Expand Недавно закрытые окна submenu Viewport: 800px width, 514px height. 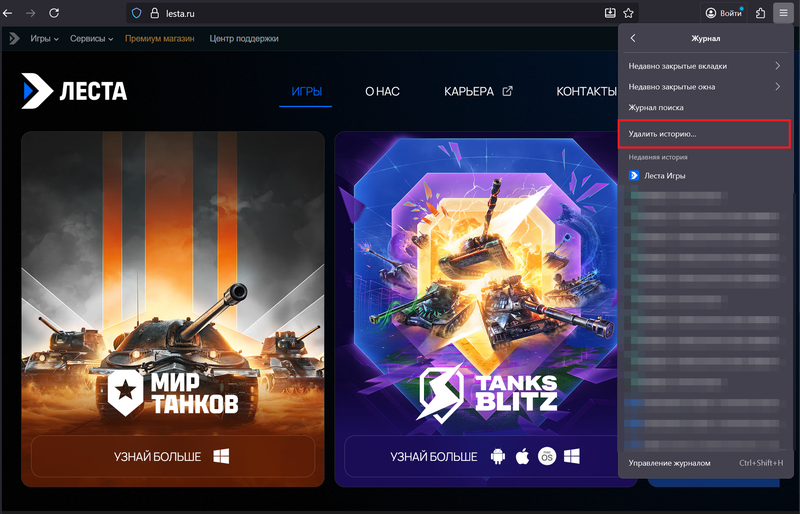(705, 87)
